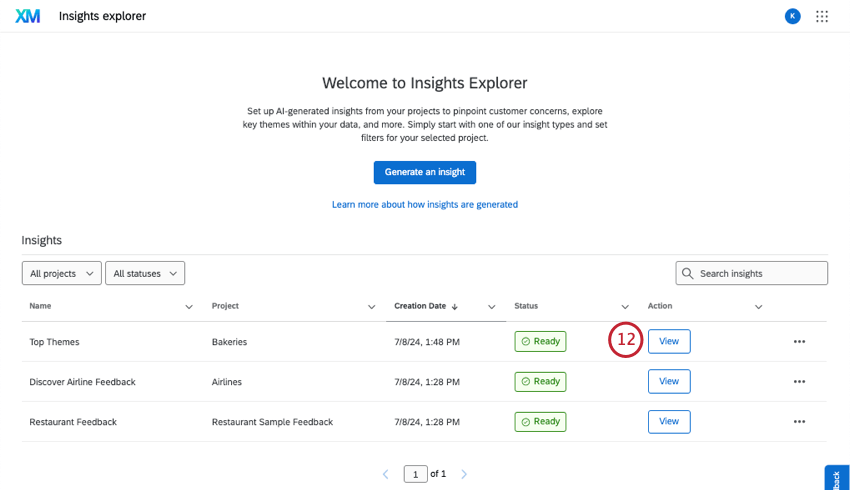
Task: Click the Search insights field
Action: [x=760, y=273]
